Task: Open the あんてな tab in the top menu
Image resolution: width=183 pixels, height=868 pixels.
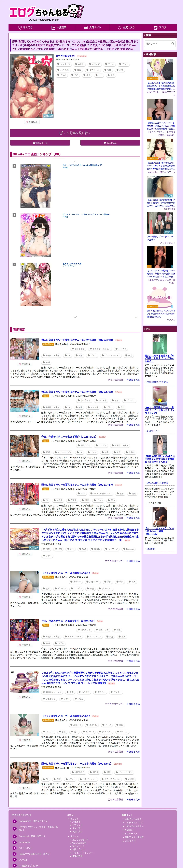Action: coord(25,28)
